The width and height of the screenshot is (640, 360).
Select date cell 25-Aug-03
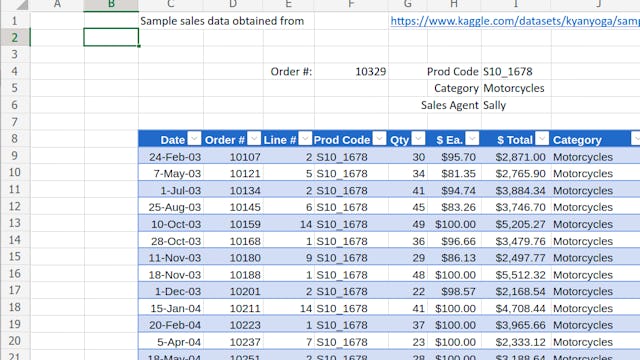(x=171, y=207)
